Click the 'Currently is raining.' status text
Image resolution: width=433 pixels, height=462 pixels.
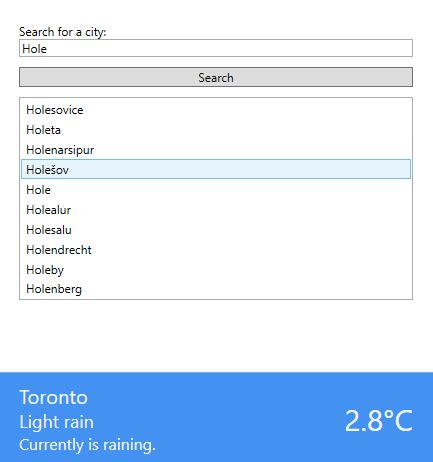click(x=87, y=445)
